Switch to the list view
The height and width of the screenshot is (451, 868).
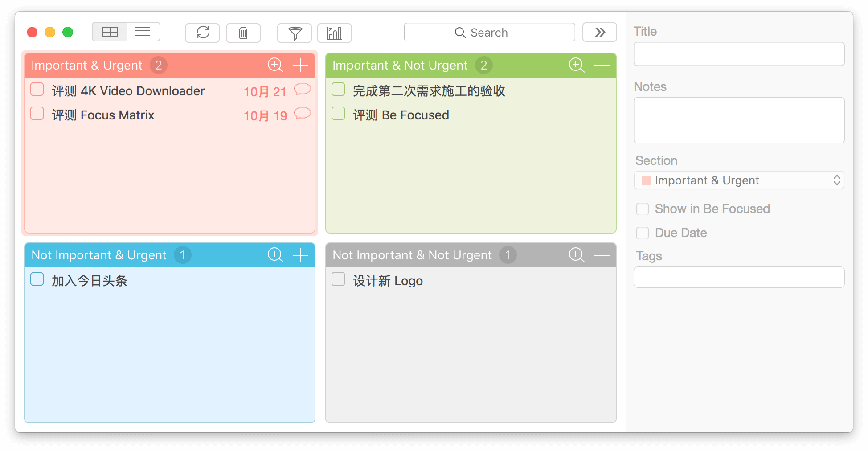click(143, 32)
